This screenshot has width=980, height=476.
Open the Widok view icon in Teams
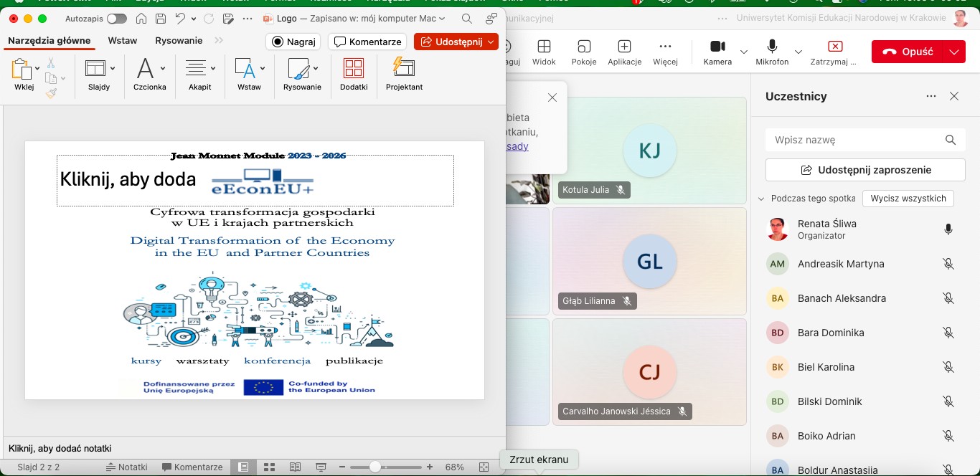[x=544, y=47]
